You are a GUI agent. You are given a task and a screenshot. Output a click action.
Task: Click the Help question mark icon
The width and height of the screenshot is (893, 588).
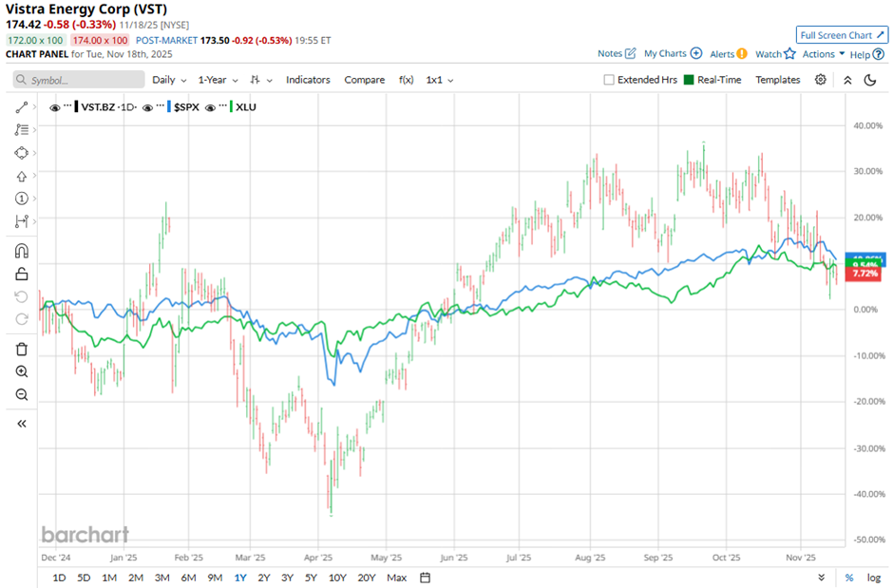(x=878, y=54)
